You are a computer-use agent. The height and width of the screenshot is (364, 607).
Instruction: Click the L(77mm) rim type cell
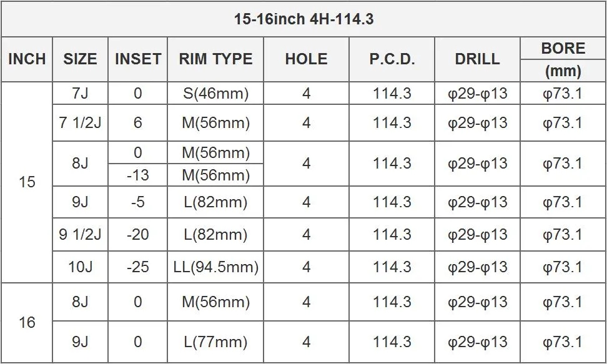click(x=215, y=342)
